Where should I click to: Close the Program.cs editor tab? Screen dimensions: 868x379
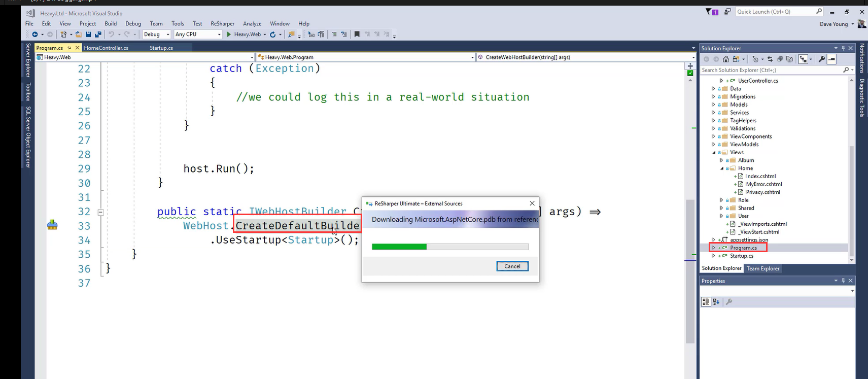[x=78, y=48]
